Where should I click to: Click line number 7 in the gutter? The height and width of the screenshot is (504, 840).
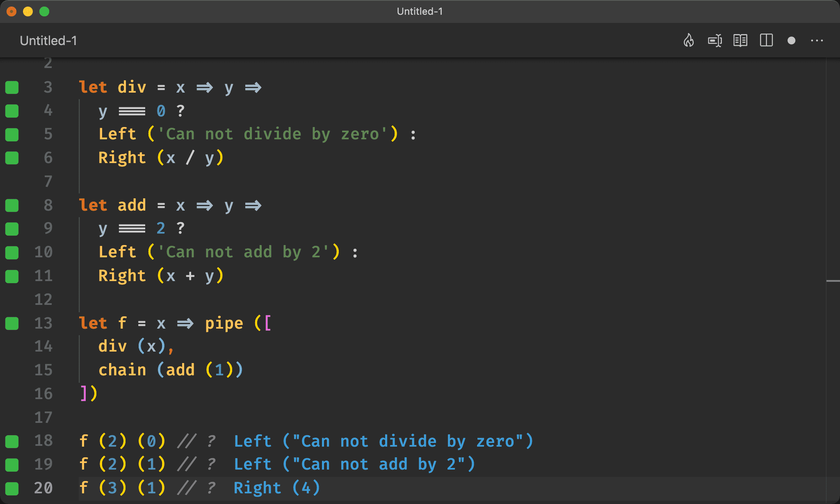48,182
